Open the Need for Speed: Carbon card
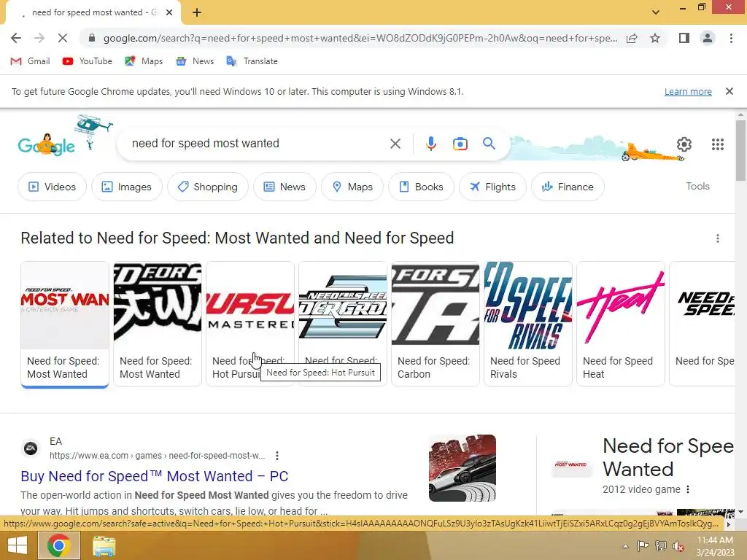The height and width of the screenshot is (560, 747). 436,324
